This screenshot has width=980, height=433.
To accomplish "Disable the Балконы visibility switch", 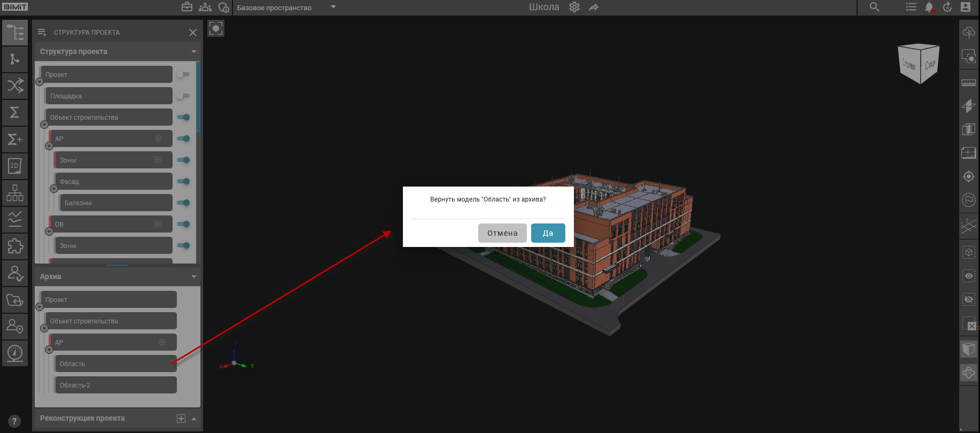I will pos(183,203).
